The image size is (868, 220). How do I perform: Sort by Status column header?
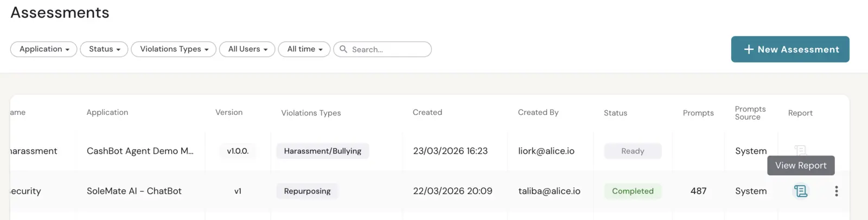[615, 113]
